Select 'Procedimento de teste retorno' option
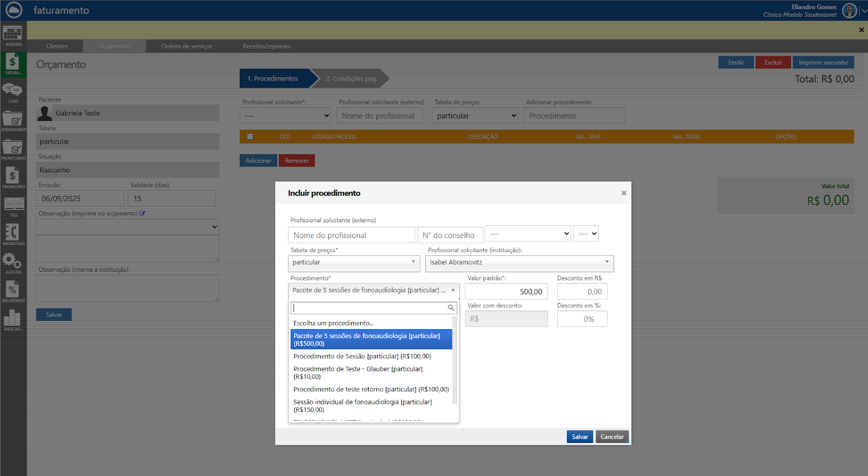The width and height of the screenshot is (868, 476). tap(371, 389)
